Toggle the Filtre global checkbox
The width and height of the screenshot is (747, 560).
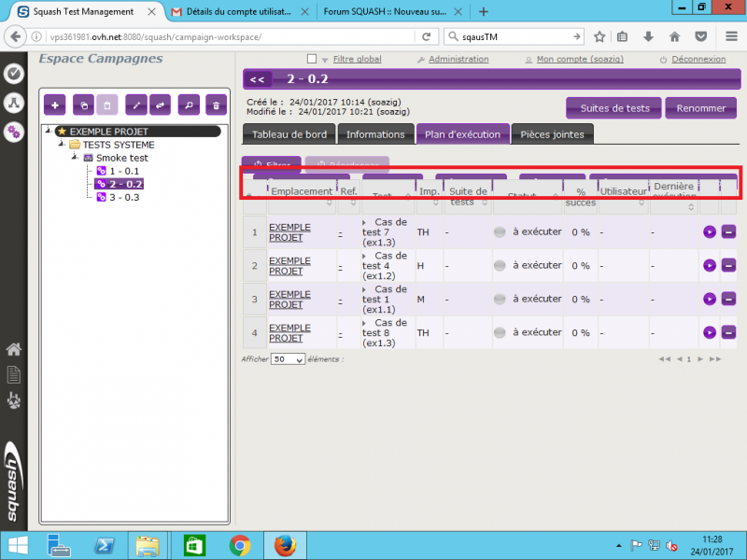312,59
